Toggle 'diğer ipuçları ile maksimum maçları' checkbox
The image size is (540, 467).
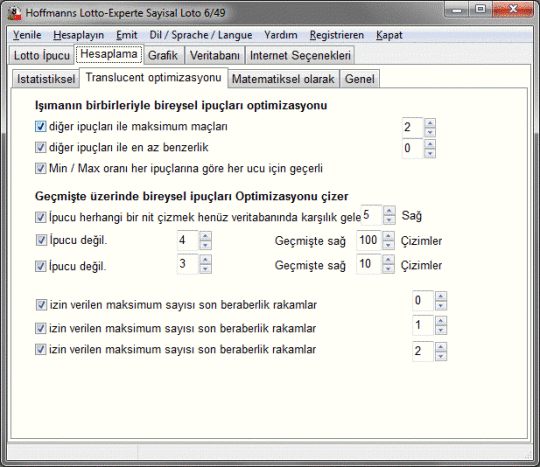40,126
